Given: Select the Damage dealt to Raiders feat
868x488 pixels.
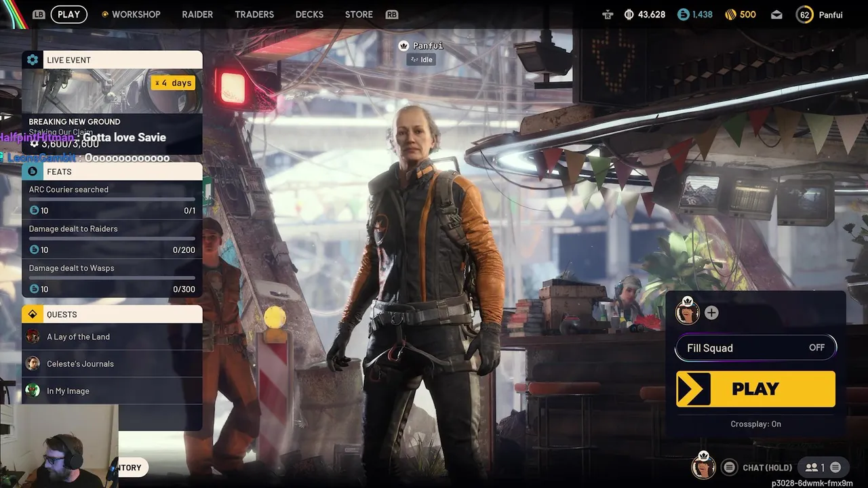Looking at the screenshot, I should [112, 239].
